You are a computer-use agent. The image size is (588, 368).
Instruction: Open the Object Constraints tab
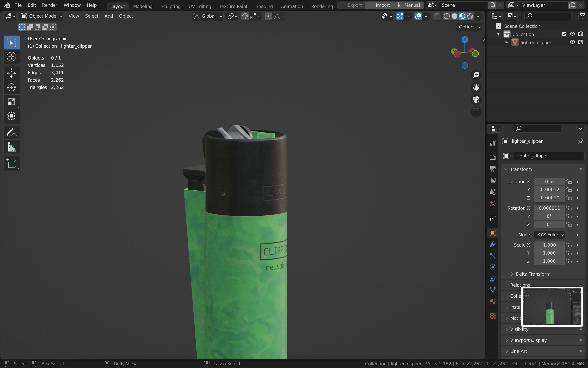[492, 279]
